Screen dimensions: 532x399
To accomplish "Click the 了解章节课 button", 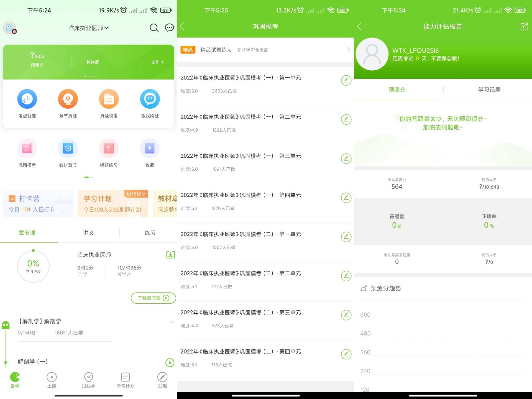I will 154,298.
